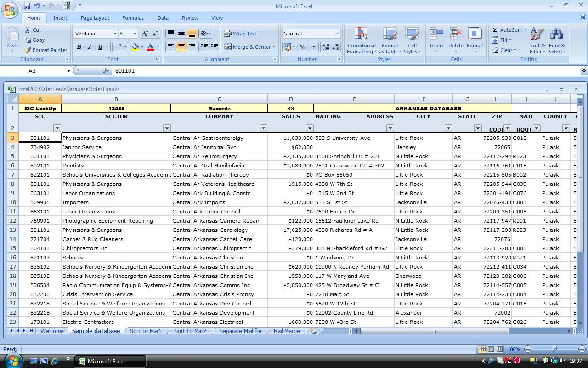Toggle Bold formatting
Viewport: 588px width, 368px height.
point(79,47)
